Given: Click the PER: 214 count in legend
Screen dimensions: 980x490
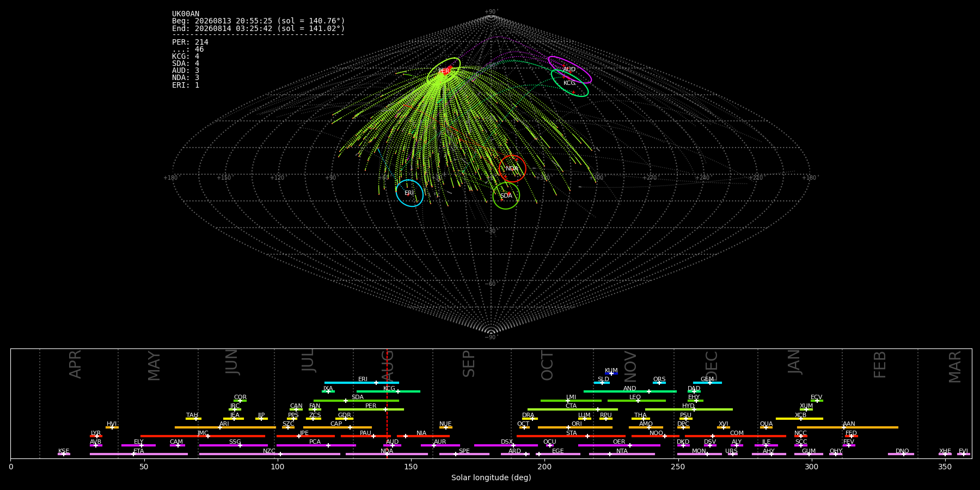Looking at the screenshot, I should click(x=190, y=42).
